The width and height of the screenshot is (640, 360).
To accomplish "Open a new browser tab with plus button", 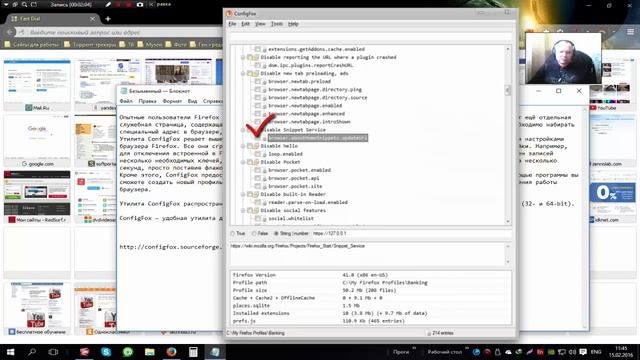I will pyautogui.click(x=108, y=19).
